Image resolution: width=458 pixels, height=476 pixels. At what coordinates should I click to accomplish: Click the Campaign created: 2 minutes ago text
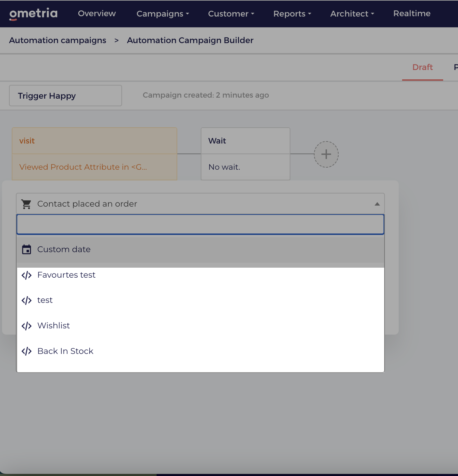point(206,95)
